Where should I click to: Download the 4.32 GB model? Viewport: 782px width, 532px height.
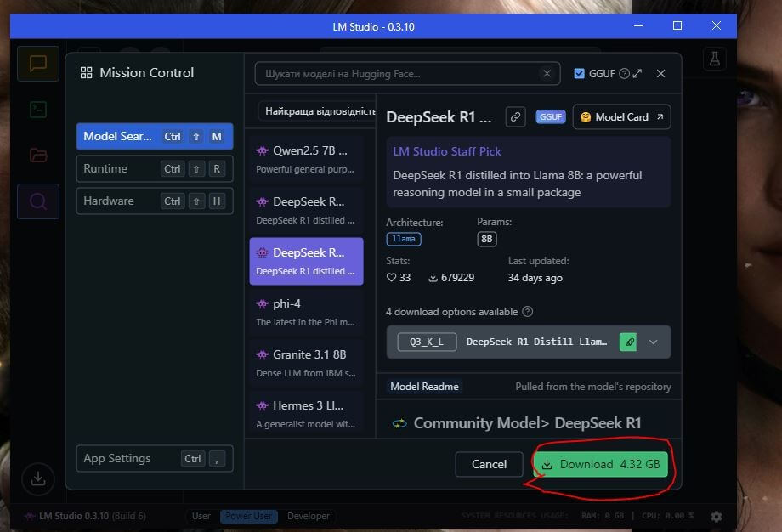tap(600, 464)
